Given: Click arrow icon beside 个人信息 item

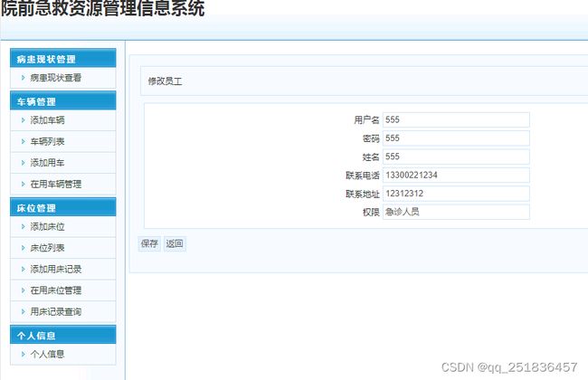Looking at the screenshot, I should 23,354.
